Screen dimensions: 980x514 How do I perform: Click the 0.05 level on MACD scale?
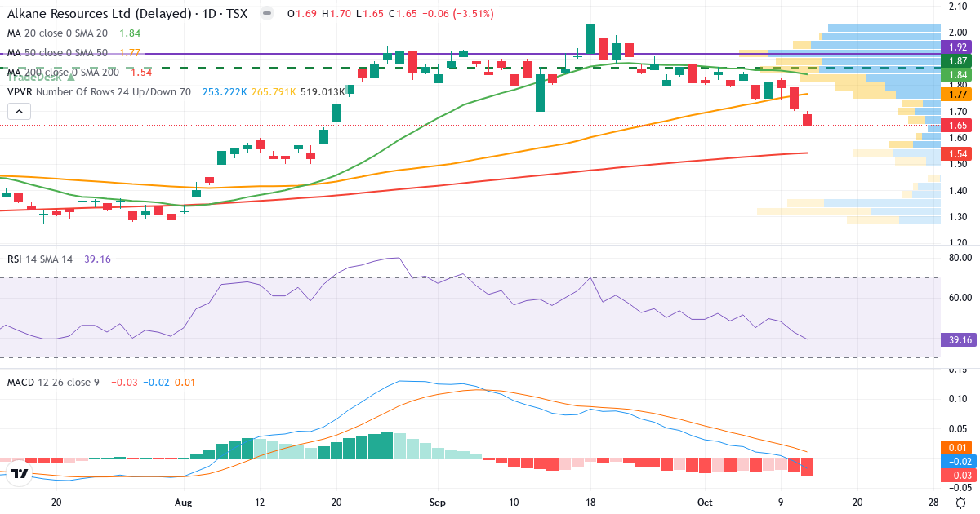click(957, 429)
